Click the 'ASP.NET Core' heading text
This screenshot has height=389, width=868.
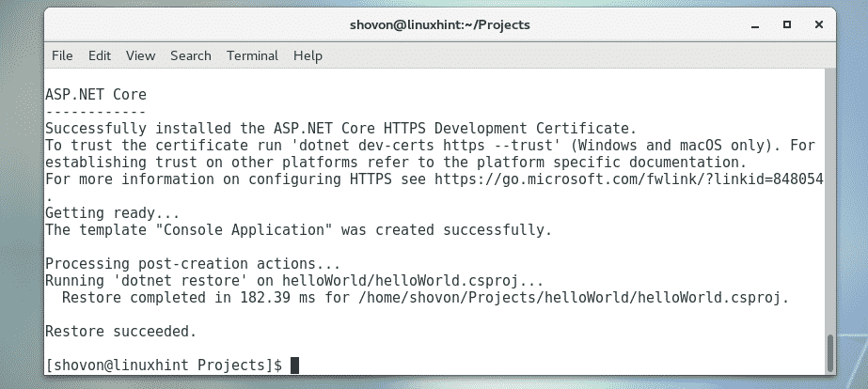point(95,94)
